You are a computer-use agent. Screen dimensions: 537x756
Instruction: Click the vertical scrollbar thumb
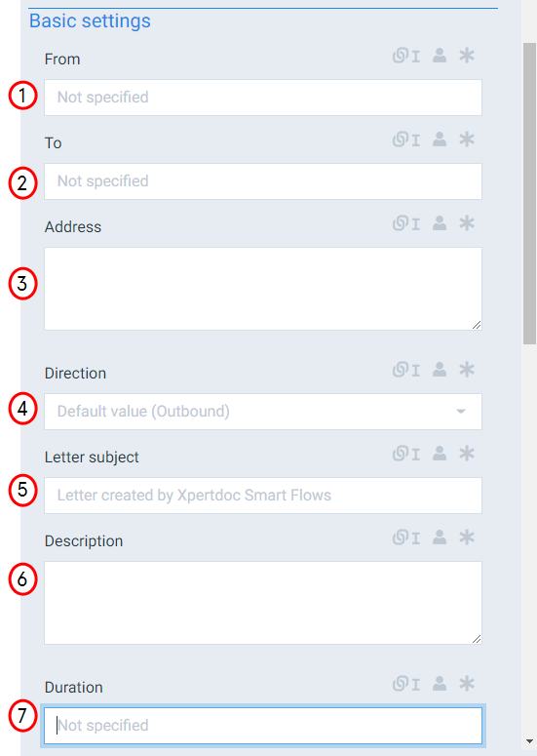tap(529, 193)
